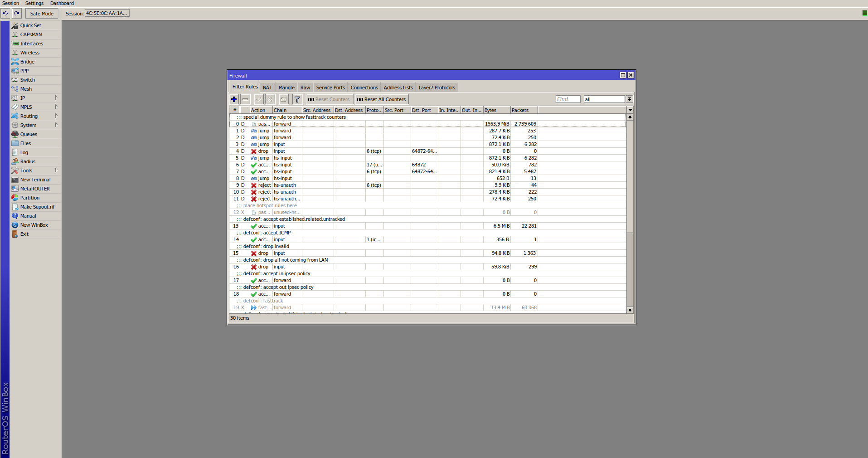Open New Terminal from sidebar
The width and height of the screenshot is (868, 458).
35,180
